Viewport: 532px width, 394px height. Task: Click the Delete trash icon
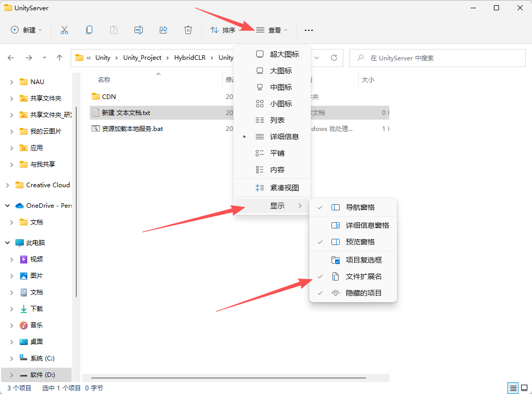(x=188, y=30)
